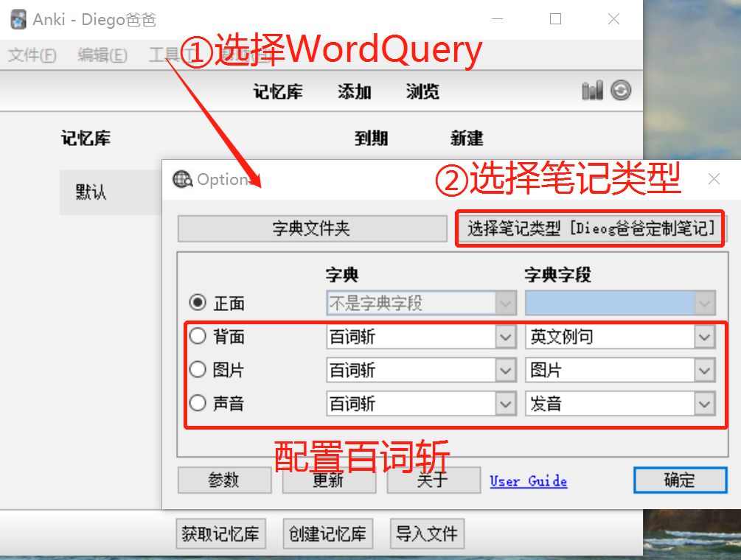Open the 编辑(E) menu
Image resolution: width=741 pixels, height=560 pixels.
point(102,55)
